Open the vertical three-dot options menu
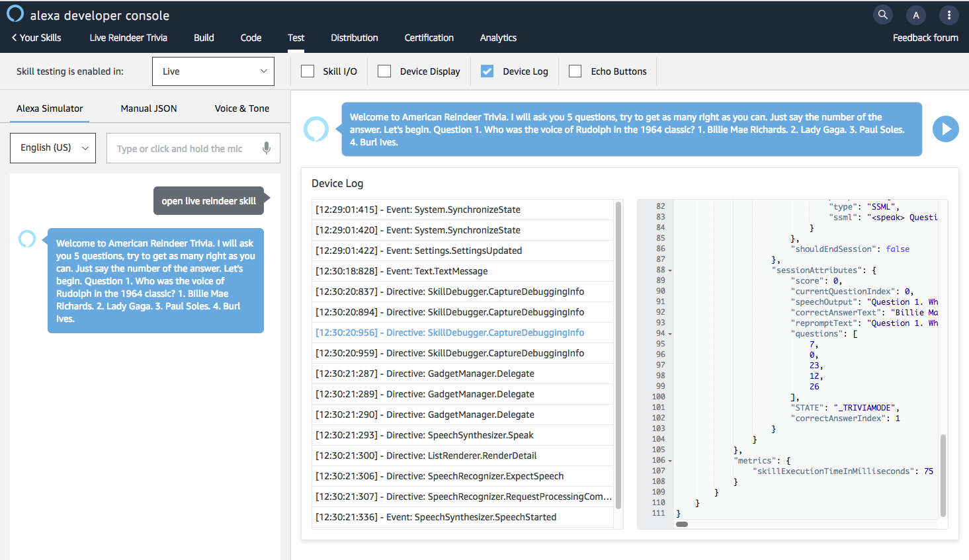 coord(948,15)
